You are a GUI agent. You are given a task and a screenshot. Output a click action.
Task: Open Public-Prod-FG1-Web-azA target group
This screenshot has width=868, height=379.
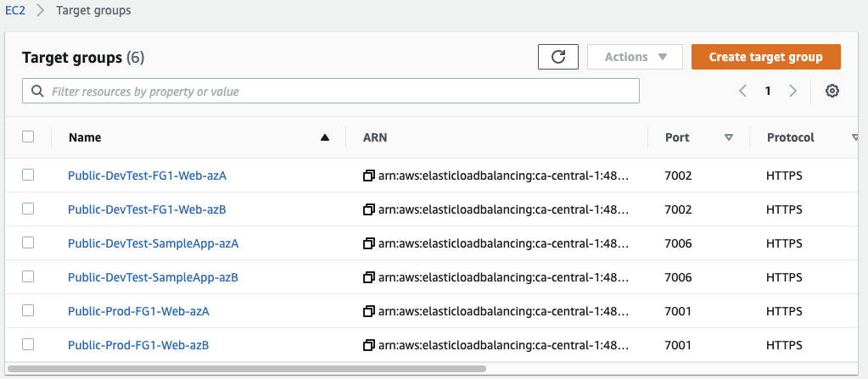pos(138,311)
